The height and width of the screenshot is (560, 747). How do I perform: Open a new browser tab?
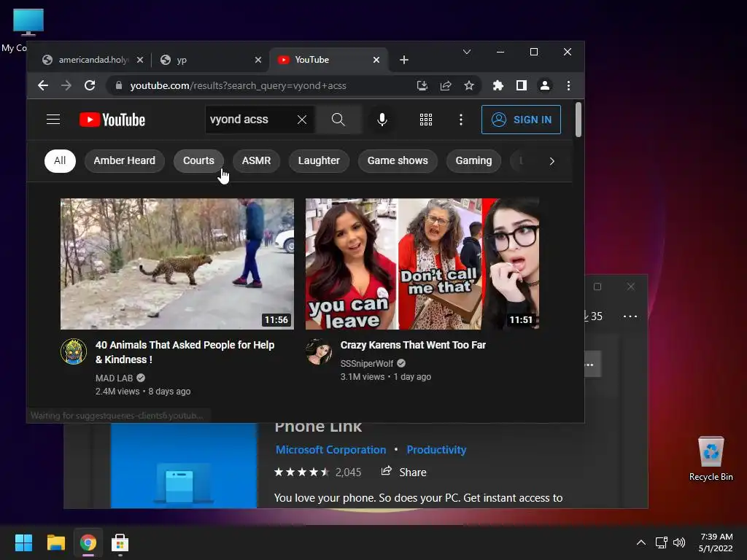[x=404, y=60]
